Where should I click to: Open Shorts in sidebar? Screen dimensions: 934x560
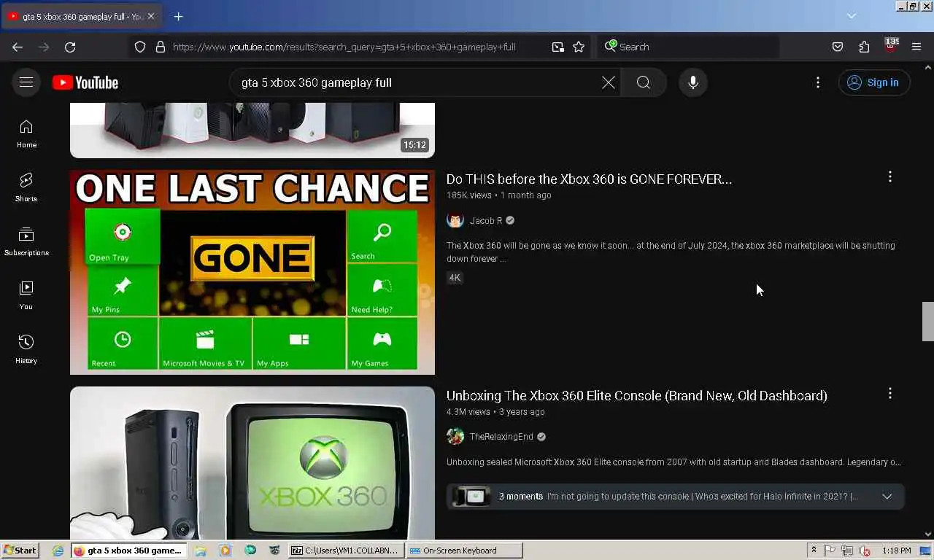(26, 187)
